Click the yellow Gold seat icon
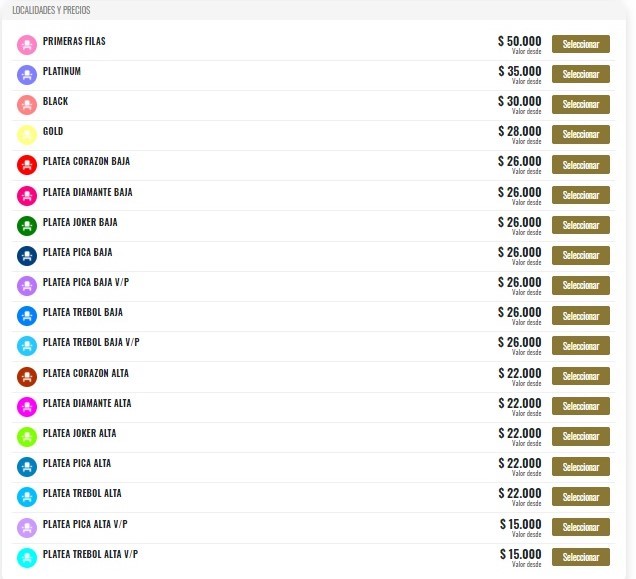This screenshot has height=579, width=636. tap(27, 135)
